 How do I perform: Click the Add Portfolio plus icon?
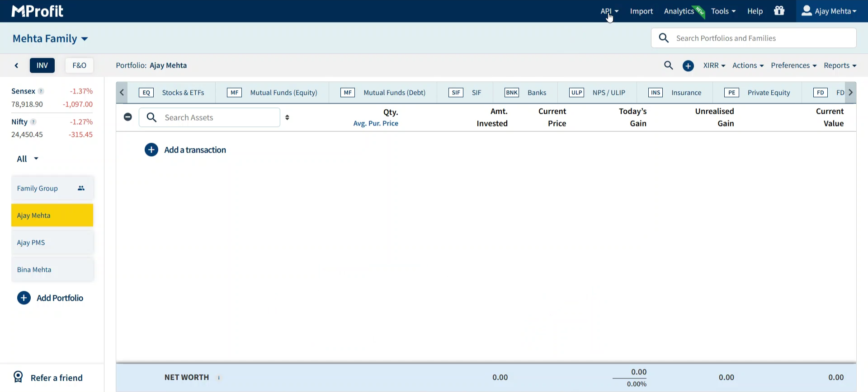point(24,298)
